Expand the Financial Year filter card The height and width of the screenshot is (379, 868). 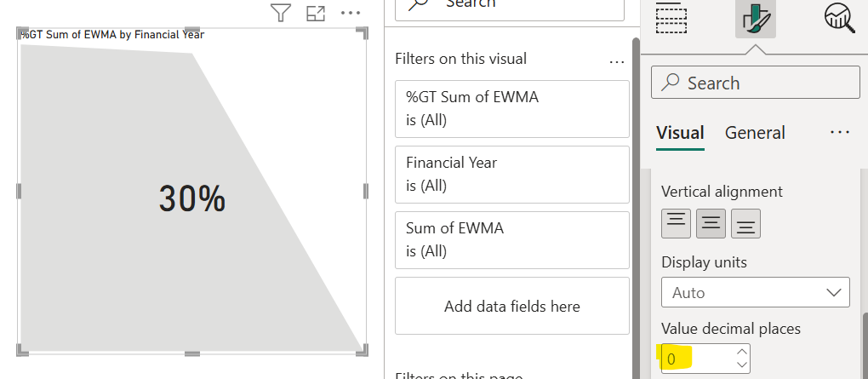coord(512,175)
